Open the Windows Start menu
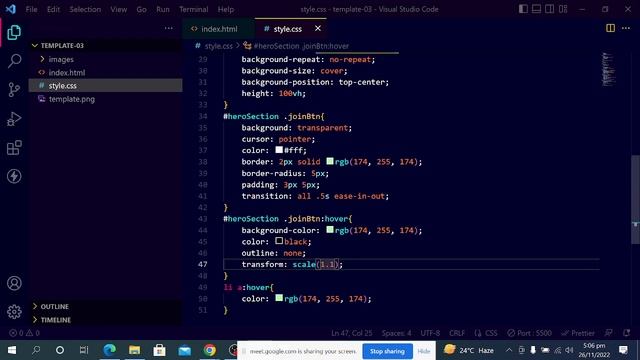640x360 pixels. tap(11, 350)
